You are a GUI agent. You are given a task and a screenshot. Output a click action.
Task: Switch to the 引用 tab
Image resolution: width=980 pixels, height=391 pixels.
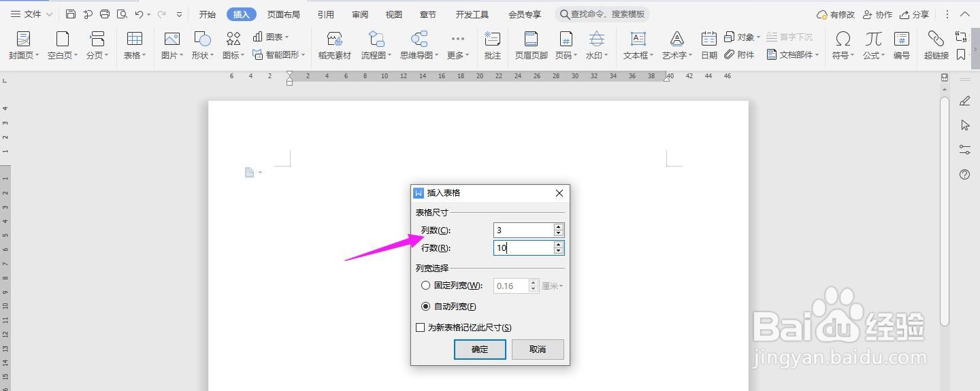pos(326,14)
